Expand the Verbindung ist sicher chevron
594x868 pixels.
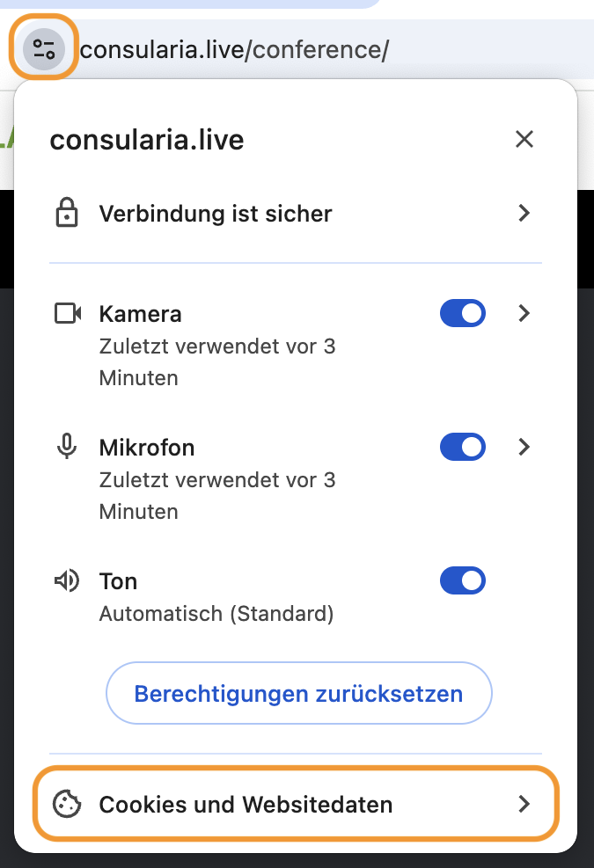pyautogui.click(x=524, y=213)
